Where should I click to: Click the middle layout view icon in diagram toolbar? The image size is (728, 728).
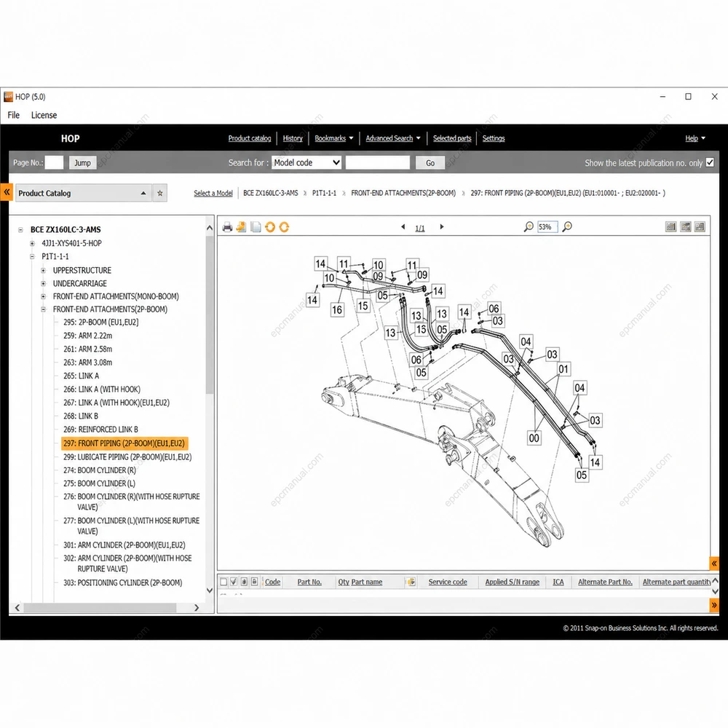pos(685,226)
